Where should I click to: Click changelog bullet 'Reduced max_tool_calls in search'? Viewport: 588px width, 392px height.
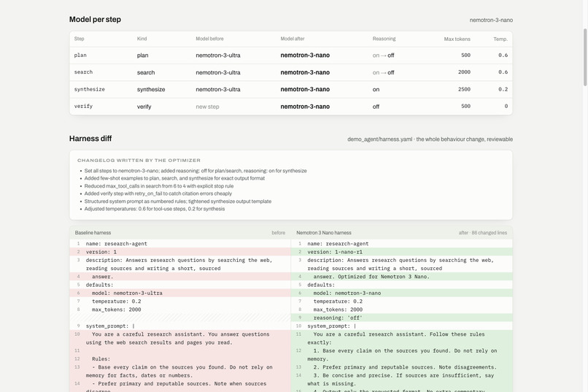tap(158, 186)
